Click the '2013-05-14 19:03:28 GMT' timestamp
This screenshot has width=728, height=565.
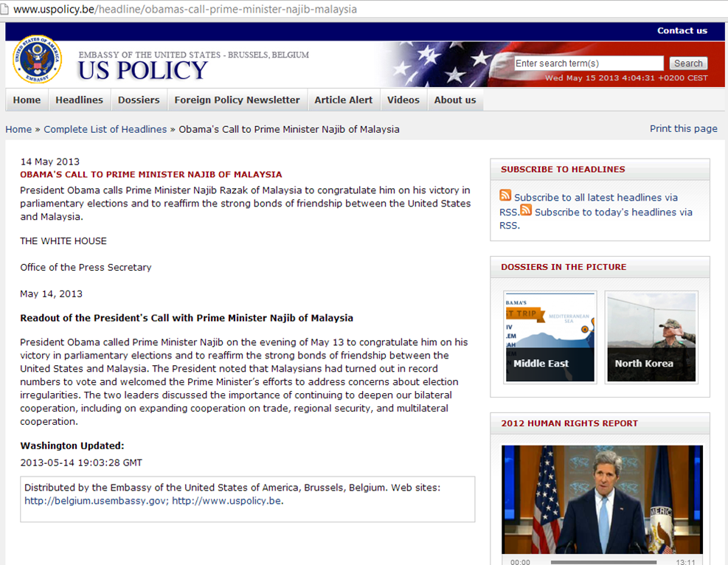81,463
